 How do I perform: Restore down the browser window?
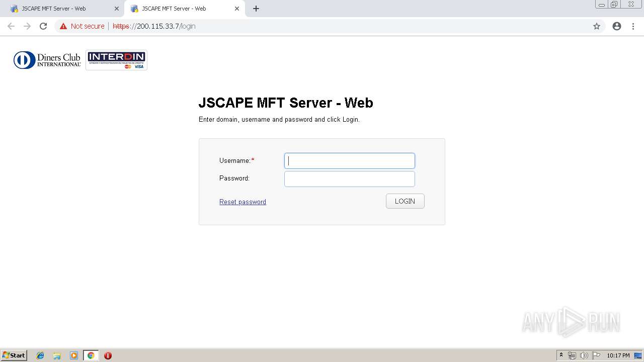[x=614, y=4]
